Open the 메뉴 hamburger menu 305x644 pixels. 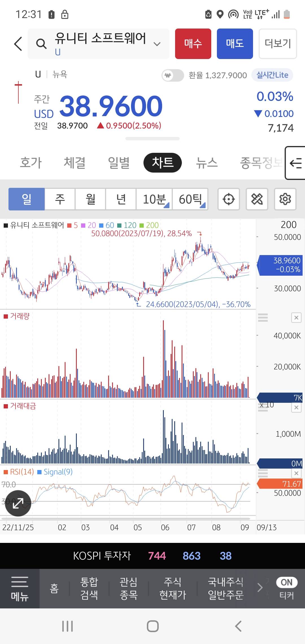pos(19,588)
